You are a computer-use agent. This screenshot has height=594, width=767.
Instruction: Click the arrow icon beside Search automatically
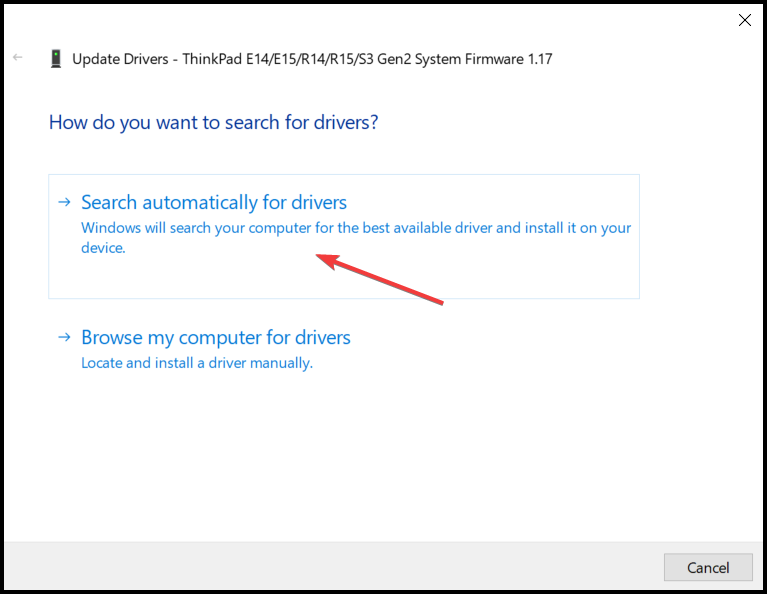coord(65,202)
